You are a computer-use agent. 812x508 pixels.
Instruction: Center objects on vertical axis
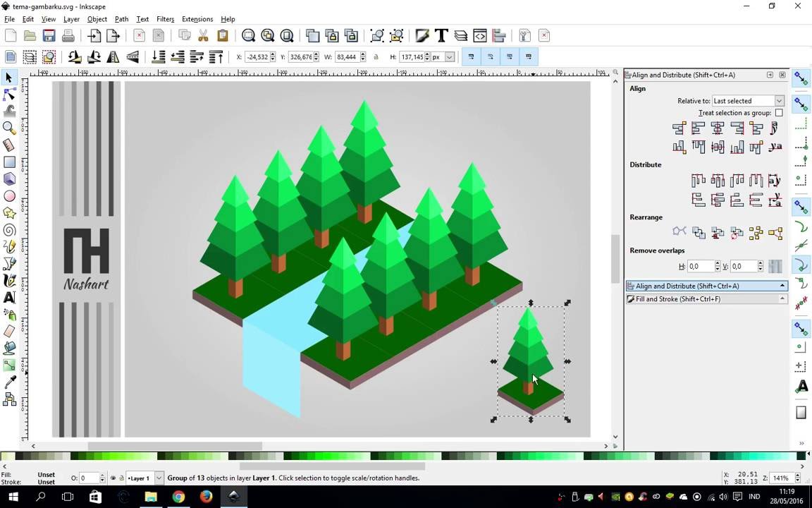coord(718,128)
